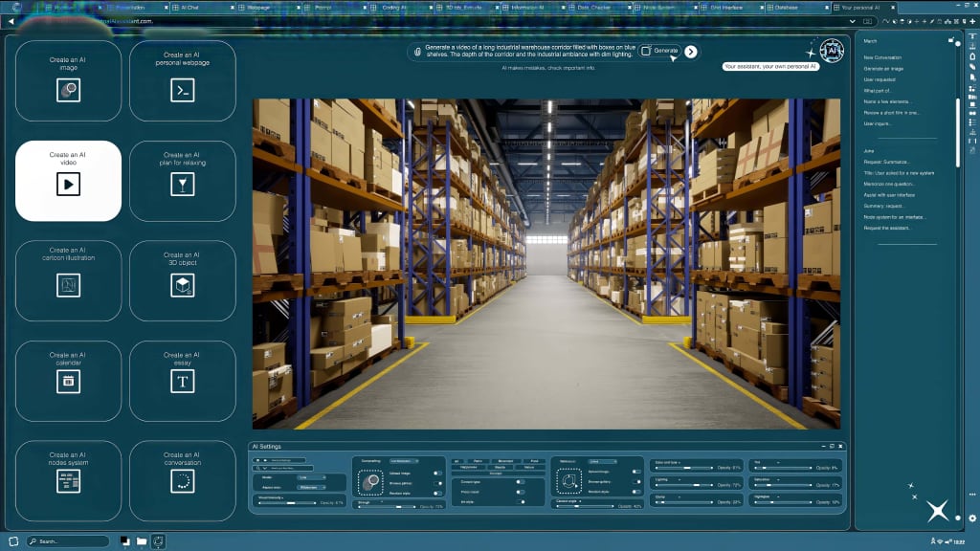Open New Conversation in history panel
Viewport: 980px width, 551px height.
(x=882, y=57)
